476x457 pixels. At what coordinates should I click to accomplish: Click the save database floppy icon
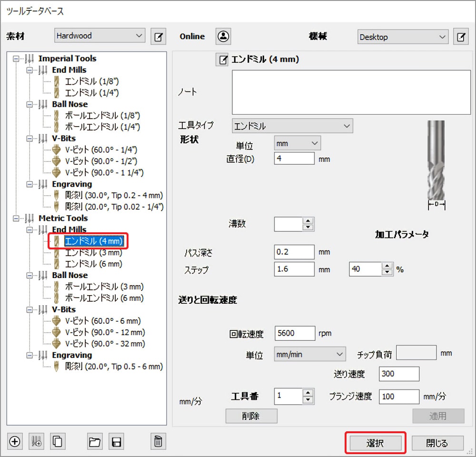click(x=116, y=441)
